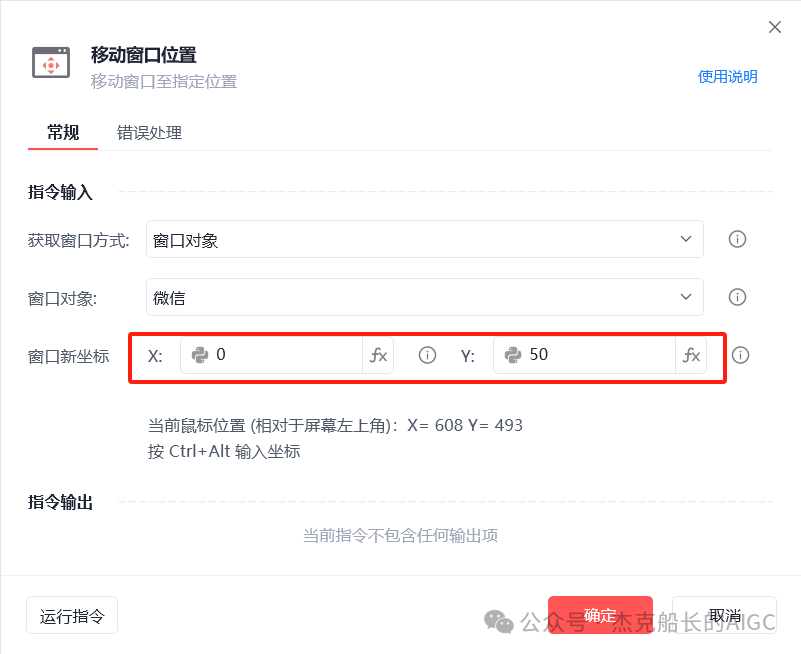The image size is (801, 654).
Task: Cancel the dialog via 取消 button
Action: click(x=723, y=615)
